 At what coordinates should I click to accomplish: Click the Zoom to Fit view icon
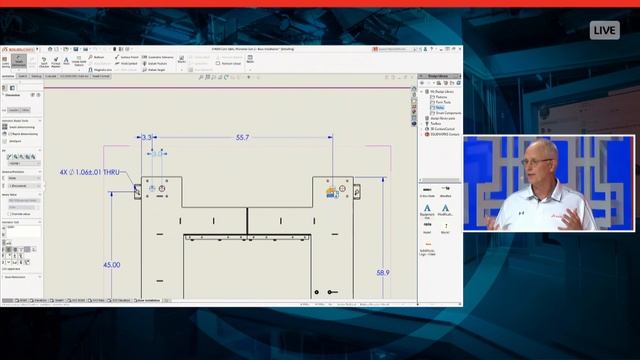201,77
